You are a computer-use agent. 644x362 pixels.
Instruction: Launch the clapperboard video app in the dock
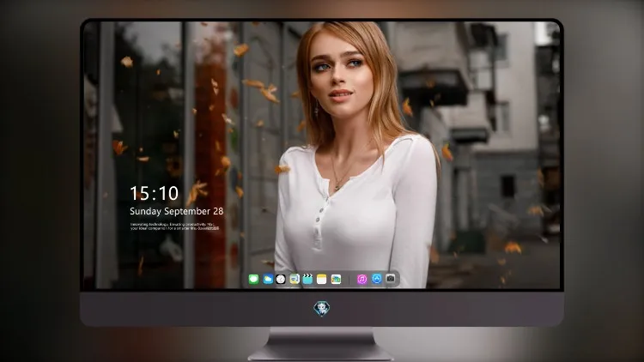point(307,279)
